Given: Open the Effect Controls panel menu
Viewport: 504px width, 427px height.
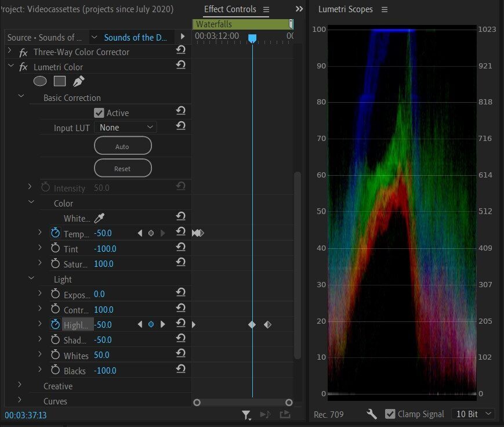Looking at the screenshot, I should click(266, 10).
